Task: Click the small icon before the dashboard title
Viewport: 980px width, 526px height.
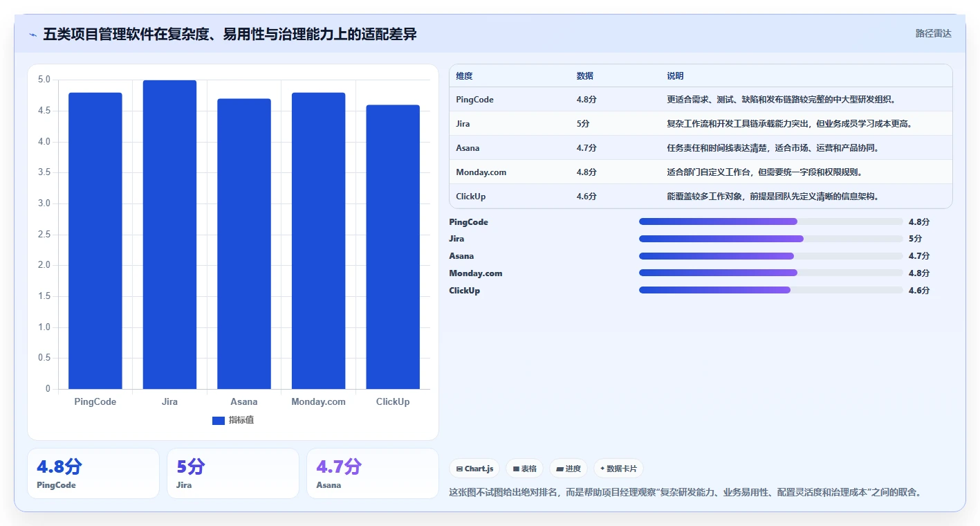Action: click(33, 35)
